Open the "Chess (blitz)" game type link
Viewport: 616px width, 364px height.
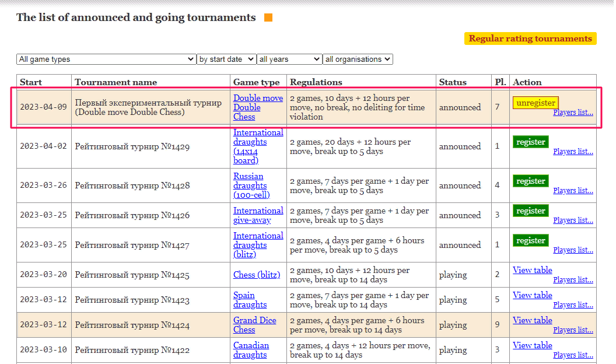256,275
